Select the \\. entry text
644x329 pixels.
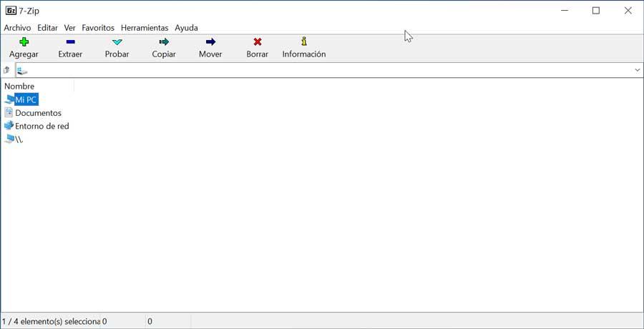pyautogui.click(x=19, y=139)
